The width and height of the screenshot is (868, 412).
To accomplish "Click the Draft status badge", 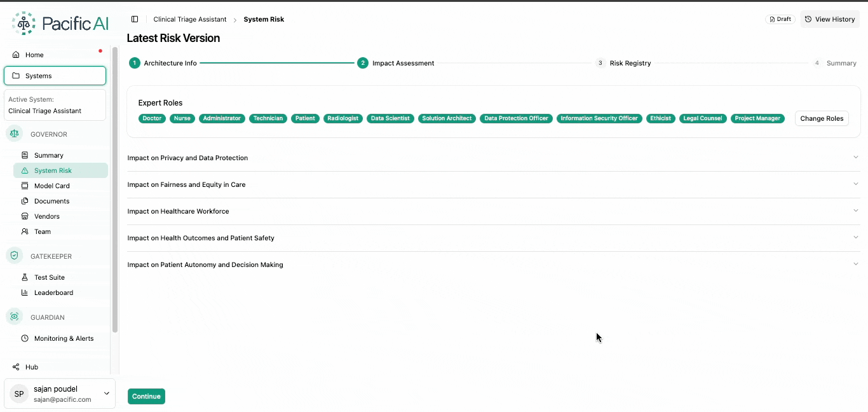I will [780, 19].
